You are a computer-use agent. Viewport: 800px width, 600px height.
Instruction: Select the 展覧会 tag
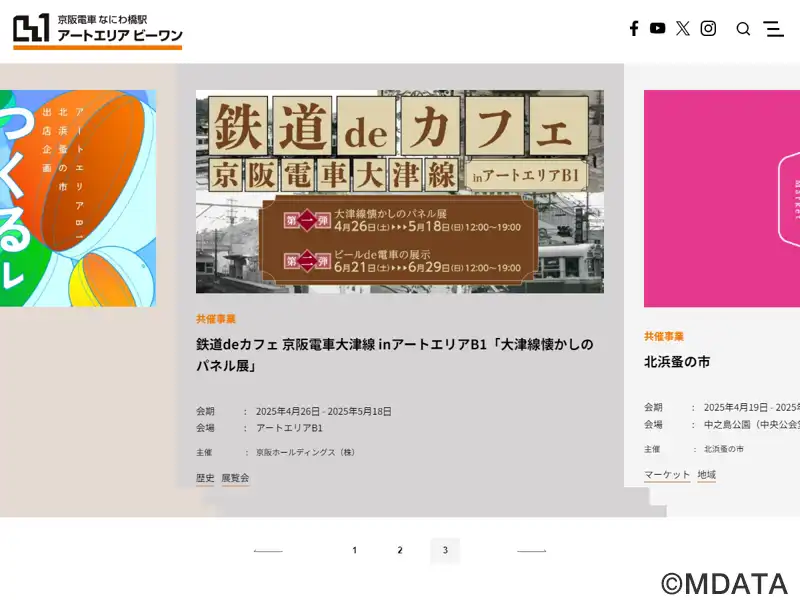pos(235,479)
